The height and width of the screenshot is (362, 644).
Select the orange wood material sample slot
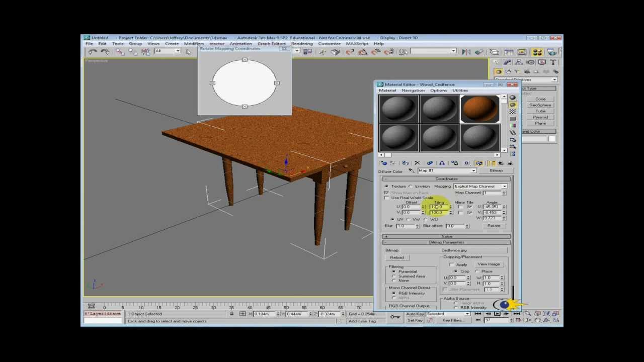tap(479, 109)
